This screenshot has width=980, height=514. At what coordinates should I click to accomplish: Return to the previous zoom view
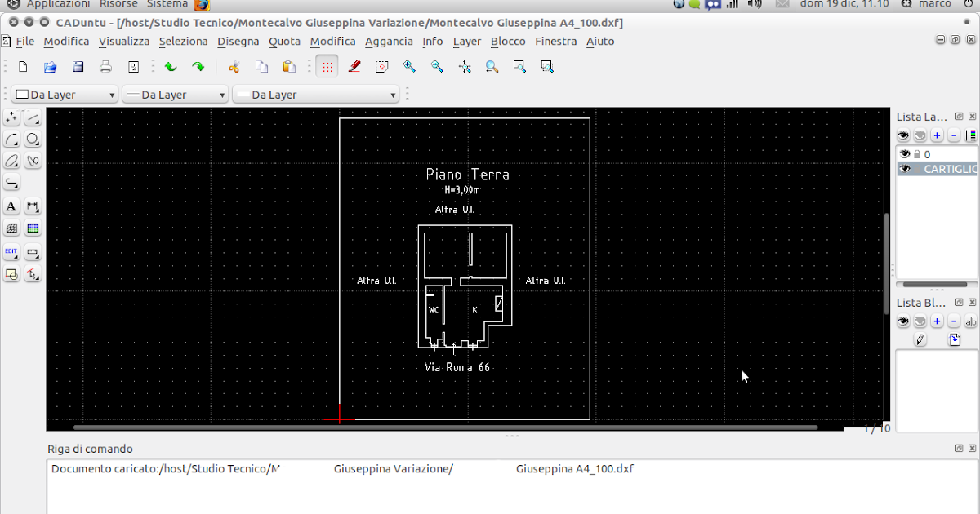[492, 67]
